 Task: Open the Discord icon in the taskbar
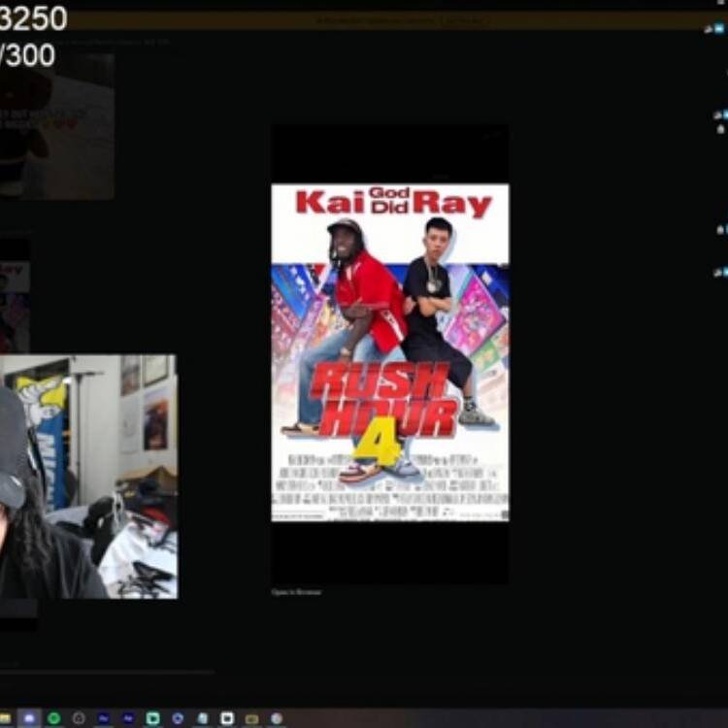(x=29, y=718)
